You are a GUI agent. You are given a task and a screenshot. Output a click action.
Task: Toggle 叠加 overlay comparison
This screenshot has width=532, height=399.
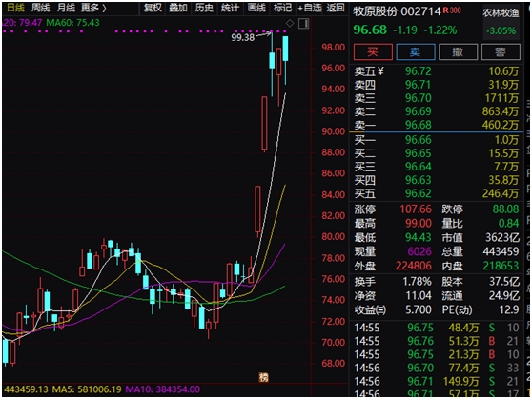[178, 8]
